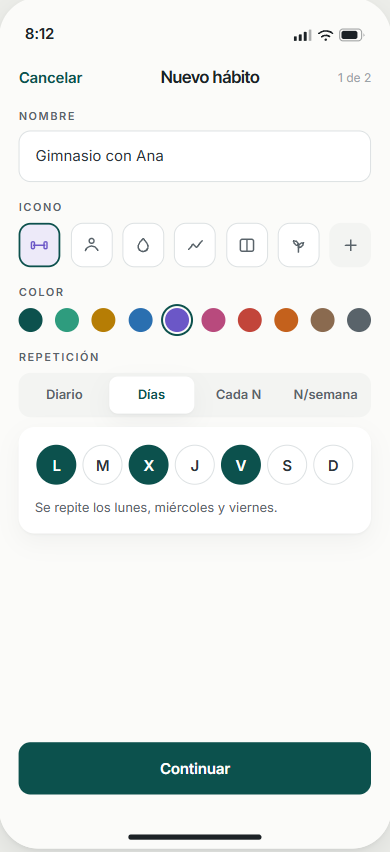Tap the 'Nuevo hábito' title
Image resolution: width=390 pixels, height=852 pixels.
point(210,78)
